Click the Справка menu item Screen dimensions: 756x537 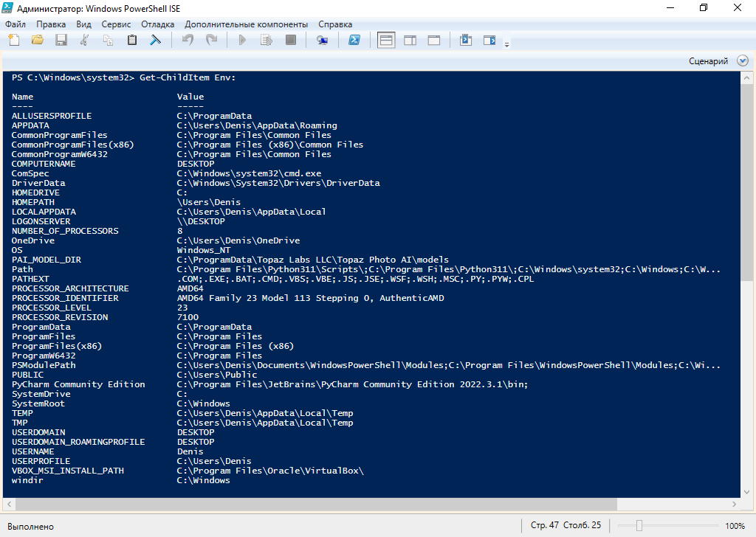[x=334, y=24]
